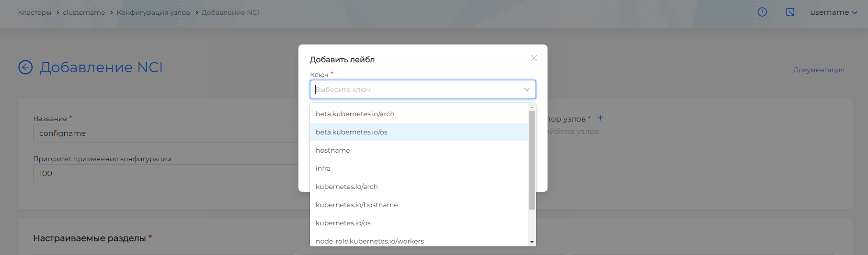Open the Документация link
Screen dimensions: 868x255
(819, 70)
